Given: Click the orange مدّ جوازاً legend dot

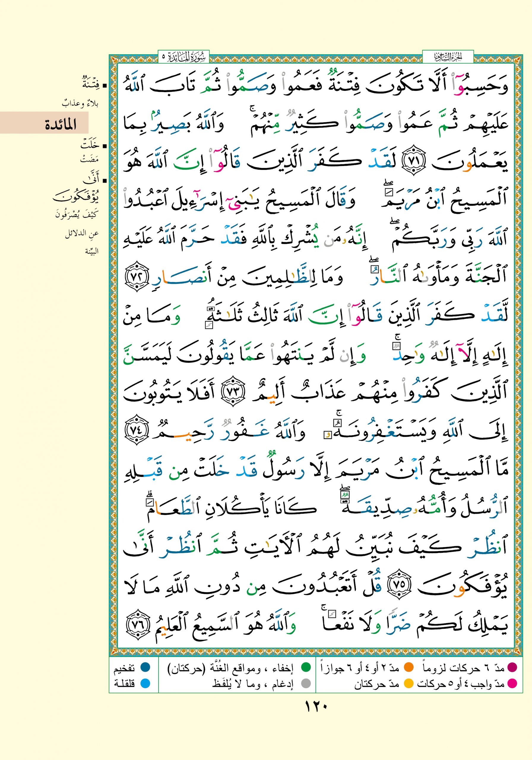Looking at the screenshot, I should pyautogui.click(x=408, y=667).
